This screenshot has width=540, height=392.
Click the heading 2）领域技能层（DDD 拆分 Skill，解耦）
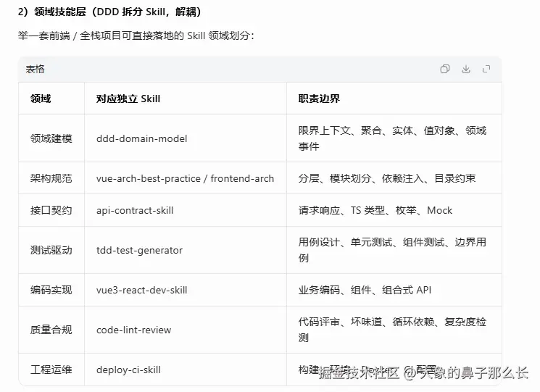tap(109, 12)
